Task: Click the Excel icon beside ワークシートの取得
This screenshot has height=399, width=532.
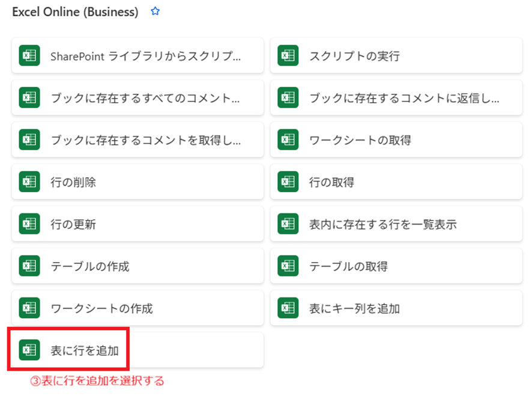Action: (x=288, y=140)
